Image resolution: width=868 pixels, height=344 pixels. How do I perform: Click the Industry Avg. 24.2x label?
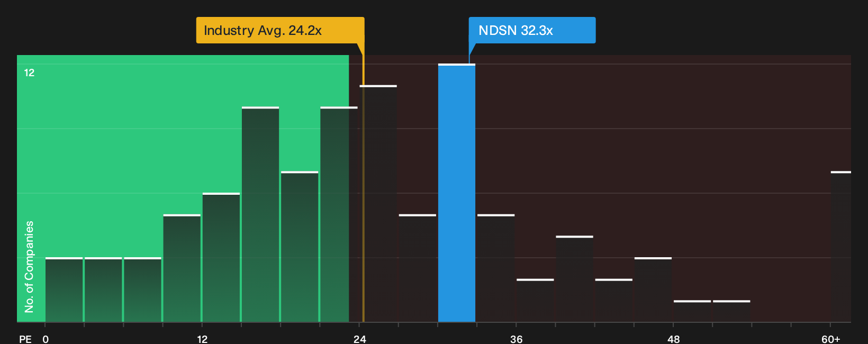pyautogui.click(x=280, y=30)
